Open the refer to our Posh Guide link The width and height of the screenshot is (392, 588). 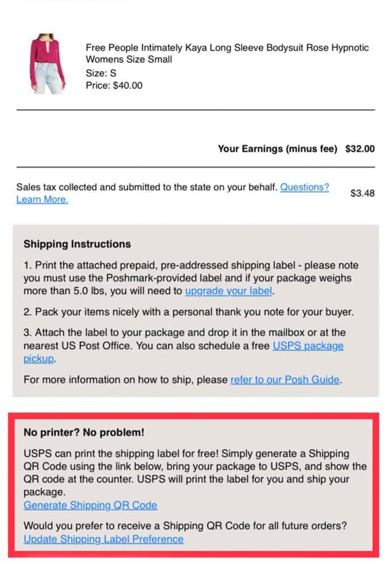pyautogui.click(x=285, y=380)
